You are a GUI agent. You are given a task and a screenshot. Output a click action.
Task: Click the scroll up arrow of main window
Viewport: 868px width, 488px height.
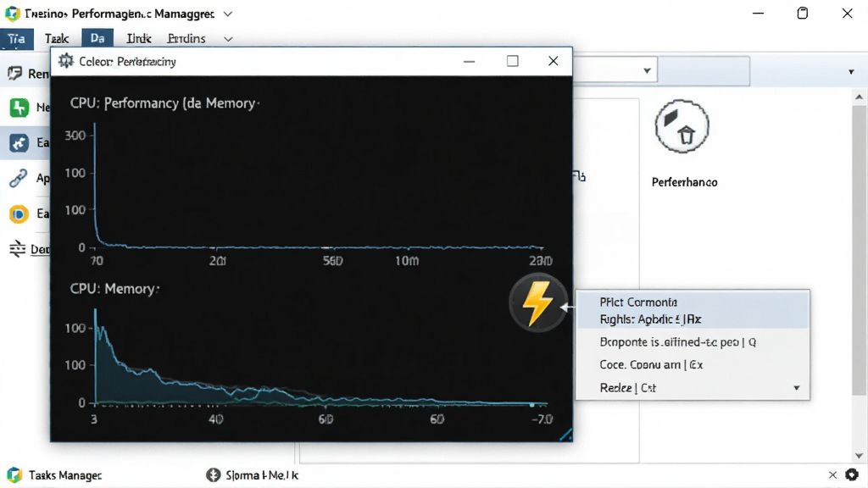coord(859,97)
